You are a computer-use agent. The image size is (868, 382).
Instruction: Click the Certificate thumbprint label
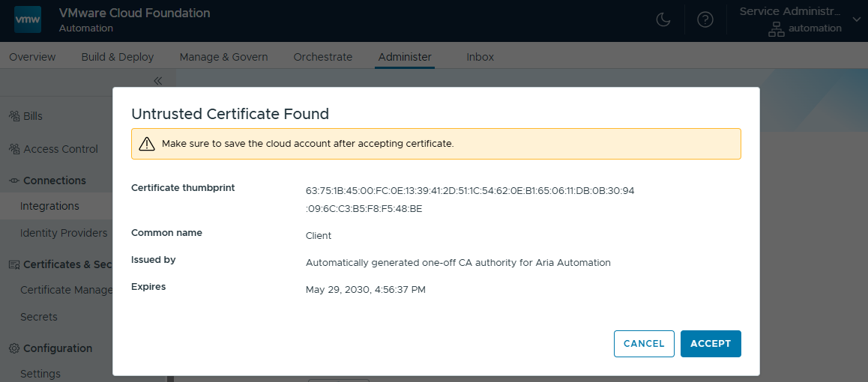[x=183, y=188]
